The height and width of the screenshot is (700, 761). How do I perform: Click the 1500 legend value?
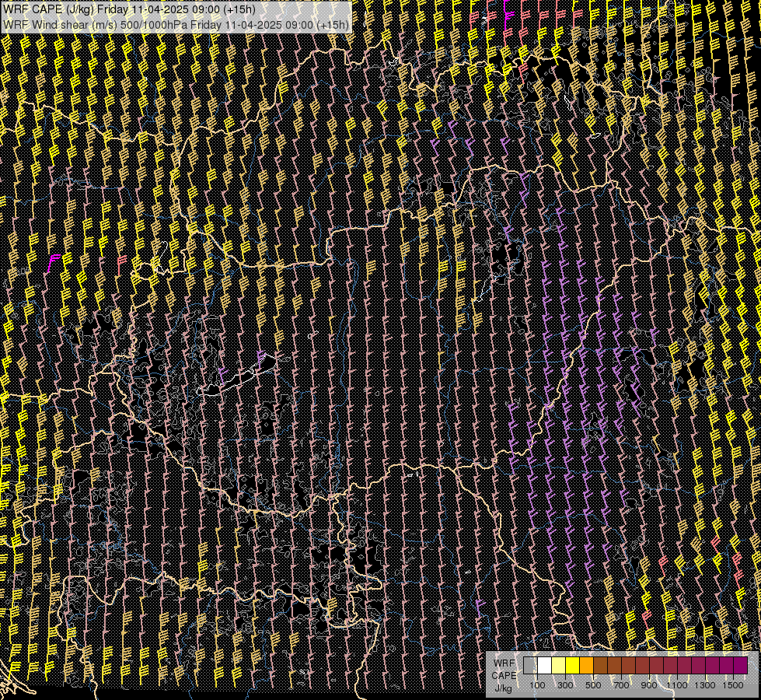[733, 685]
